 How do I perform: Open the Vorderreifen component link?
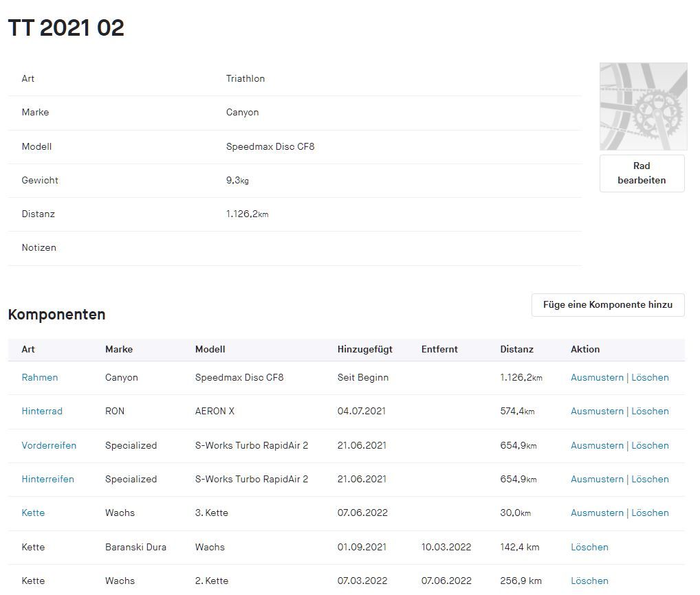(x=49, y=445)
